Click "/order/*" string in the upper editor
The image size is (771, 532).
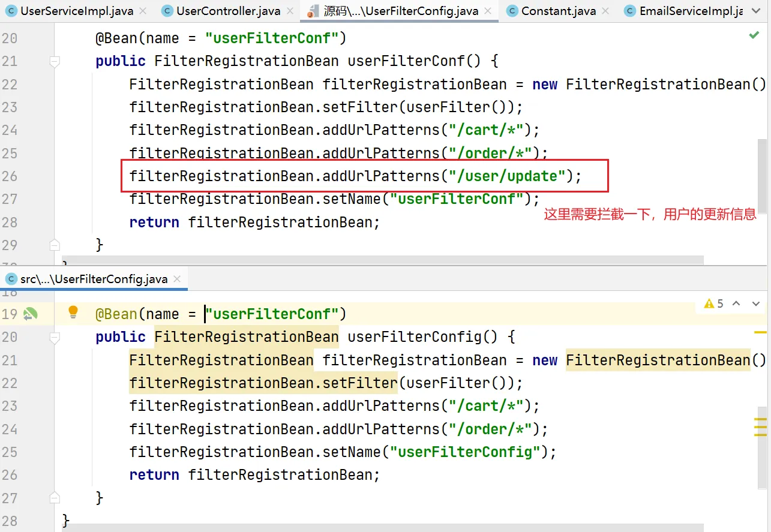pos(491,153)
